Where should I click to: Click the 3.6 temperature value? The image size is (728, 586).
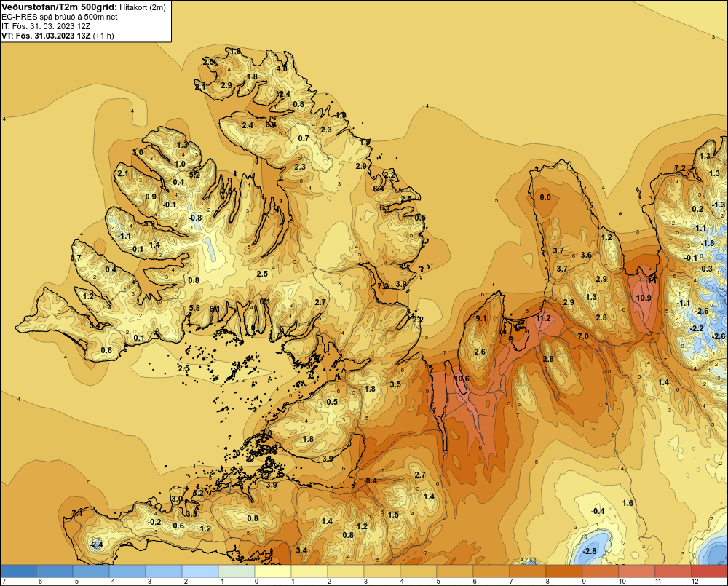[586, 255]
